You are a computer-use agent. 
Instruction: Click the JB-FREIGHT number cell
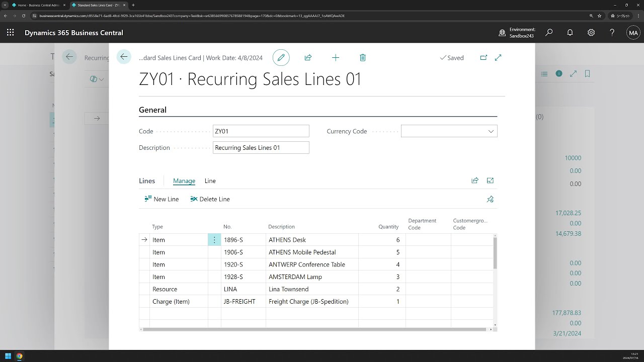tap(244, 302)
